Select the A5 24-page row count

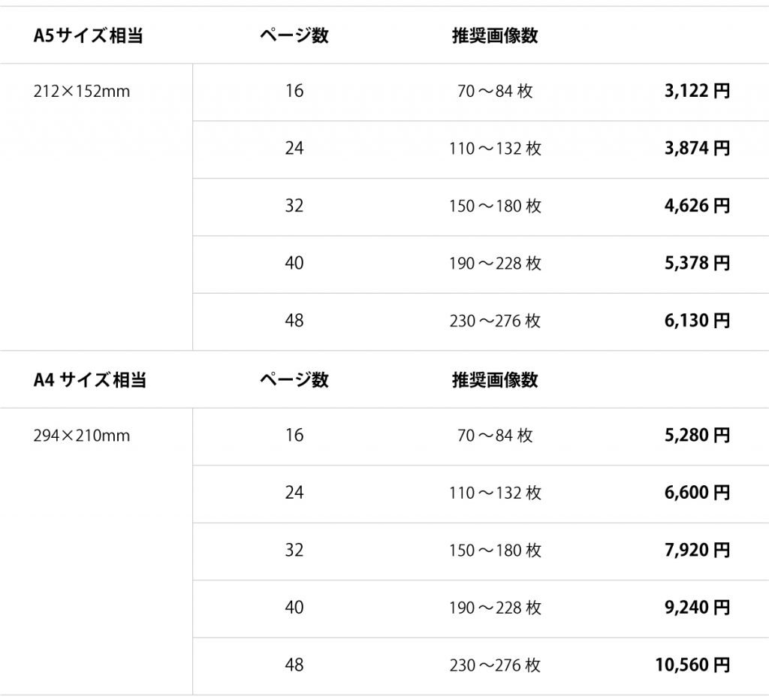point(294,148)
